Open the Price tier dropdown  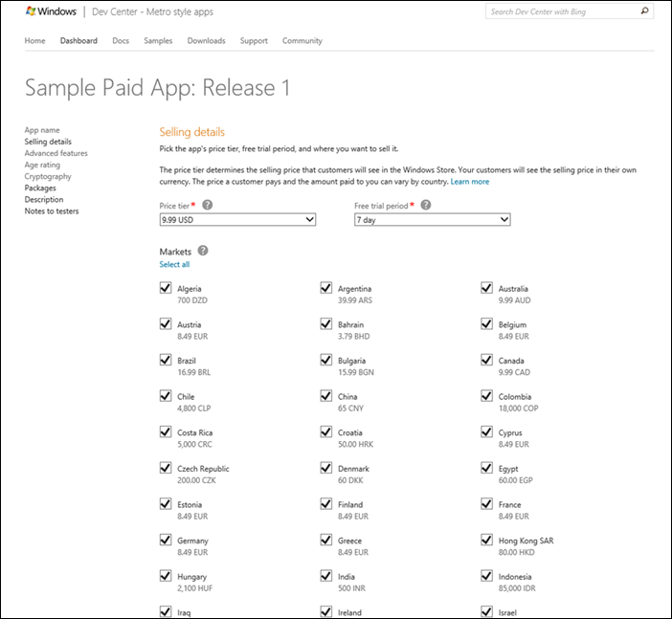(x=237, y=220)
